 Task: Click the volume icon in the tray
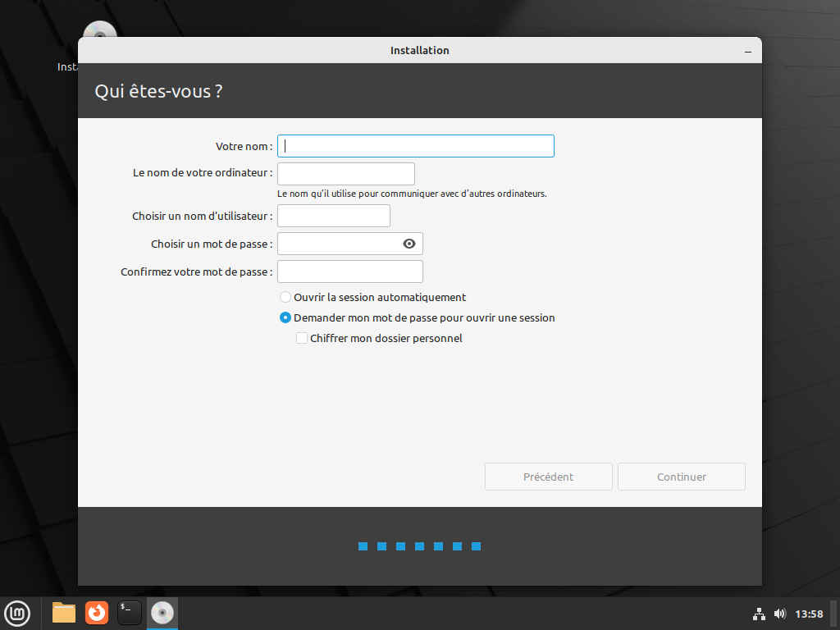pos(779,613)
